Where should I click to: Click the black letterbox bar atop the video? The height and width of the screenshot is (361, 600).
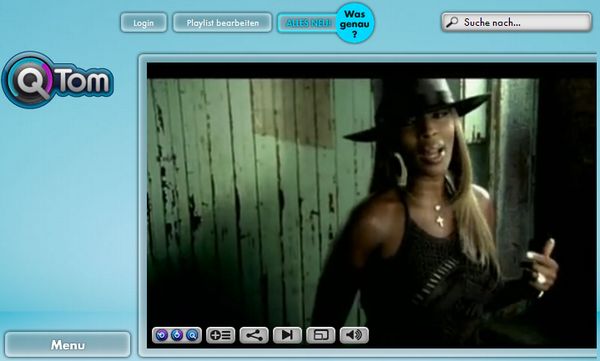tap(372, 71)
